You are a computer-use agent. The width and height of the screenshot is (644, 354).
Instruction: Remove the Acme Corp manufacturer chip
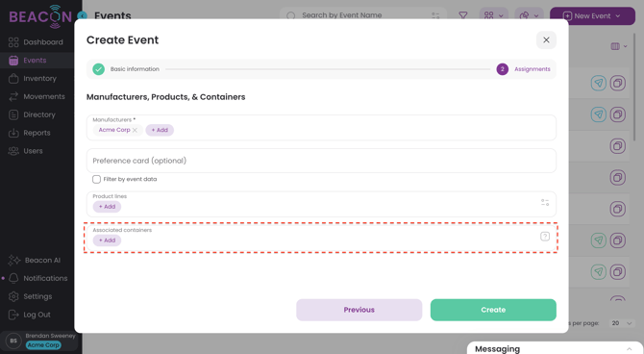coord(135,130)
